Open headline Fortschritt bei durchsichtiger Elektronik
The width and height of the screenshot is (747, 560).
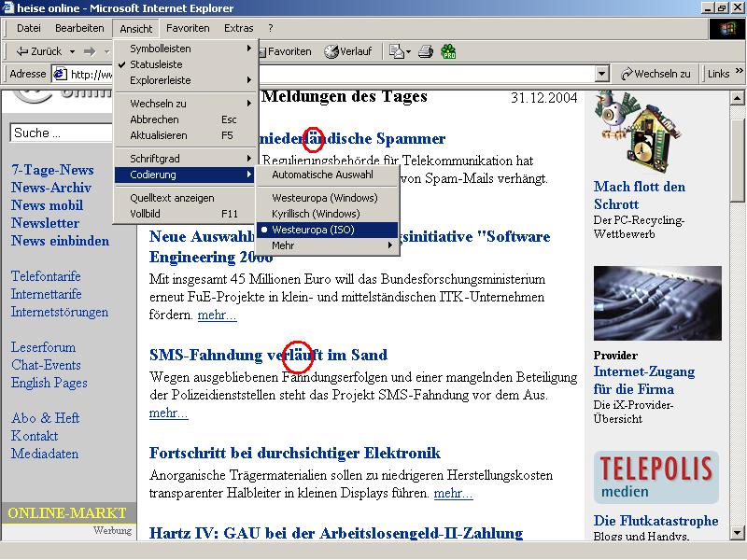coord(295,453)
